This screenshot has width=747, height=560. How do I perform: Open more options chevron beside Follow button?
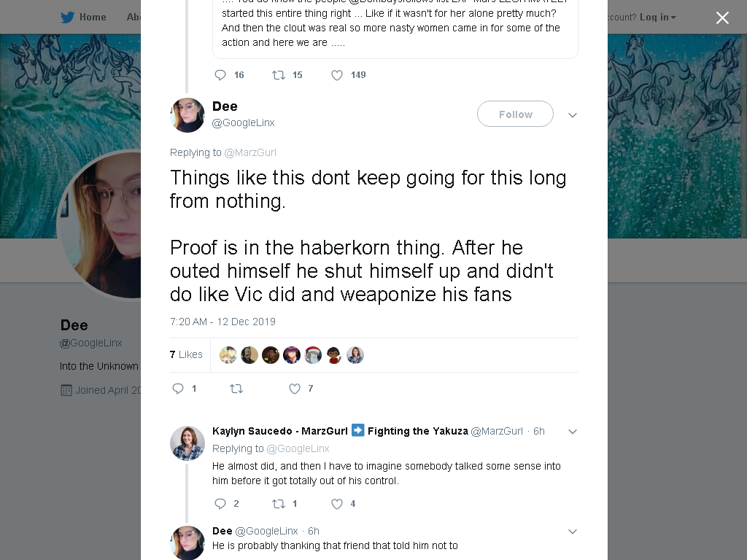pos(573,114)
